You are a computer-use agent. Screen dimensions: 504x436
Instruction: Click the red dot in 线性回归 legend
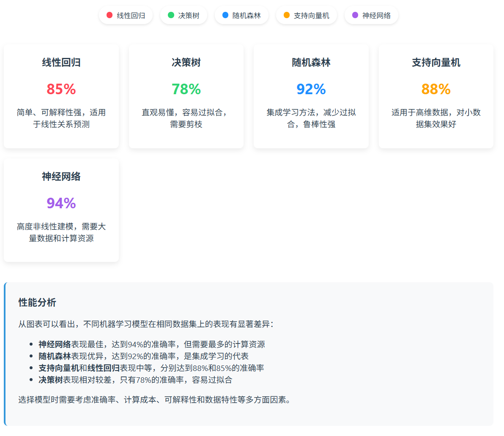click(x=110, y=15)
